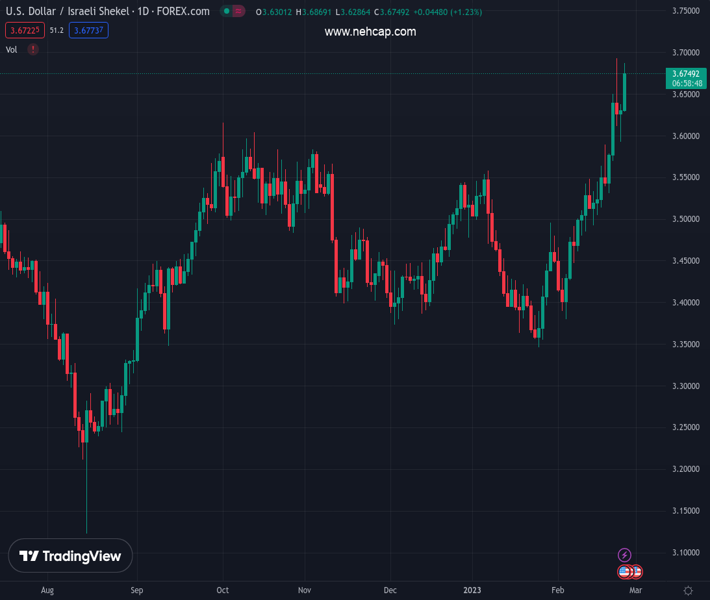Click the www.nehcap.com watermark text

370,32
